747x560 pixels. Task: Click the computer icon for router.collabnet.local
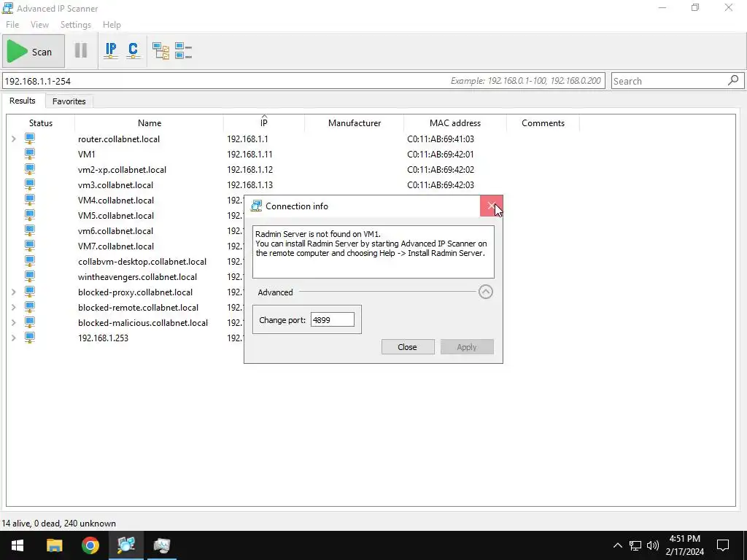(x=29, y=139)
